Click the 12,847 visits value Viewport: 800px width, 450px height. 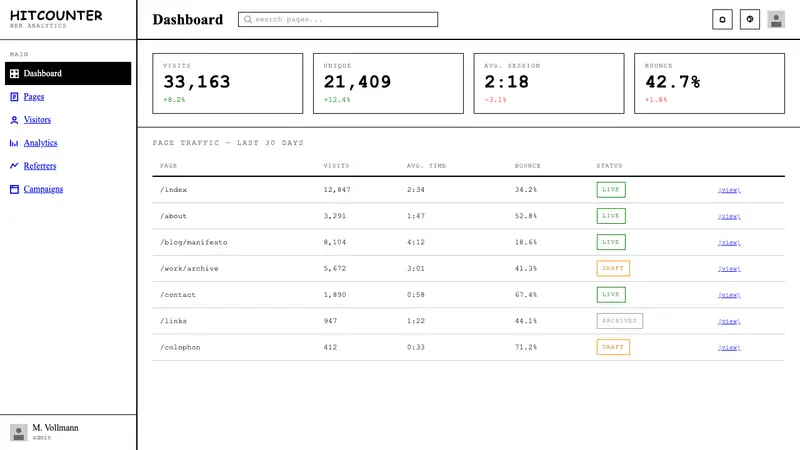[337, 190]
